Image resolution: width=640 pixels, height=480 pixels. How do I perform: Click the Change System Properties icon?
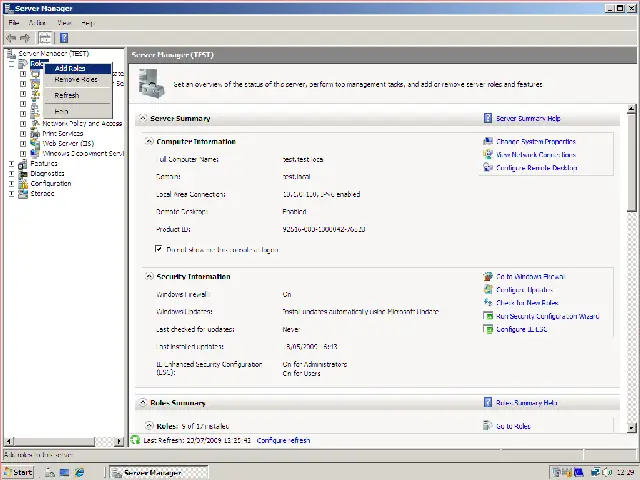click(488, 142)
